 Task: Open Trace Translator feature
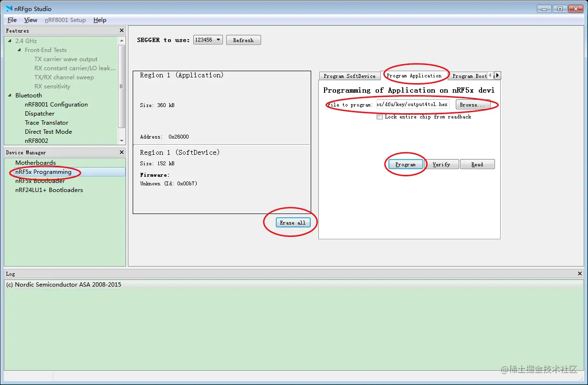(x=46, y=123)
